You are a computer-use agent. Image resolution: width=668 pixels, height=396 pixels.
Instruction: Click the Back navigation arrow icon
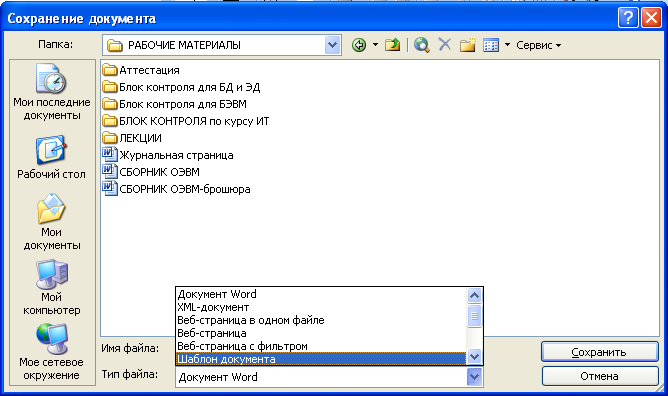click(359, 45)
